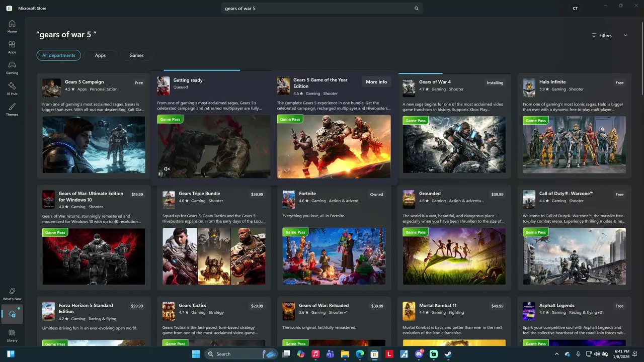The width and height of the screenshot is (644, 362).
Task: Click the Fortnite app icon
Action: point(289,199)
